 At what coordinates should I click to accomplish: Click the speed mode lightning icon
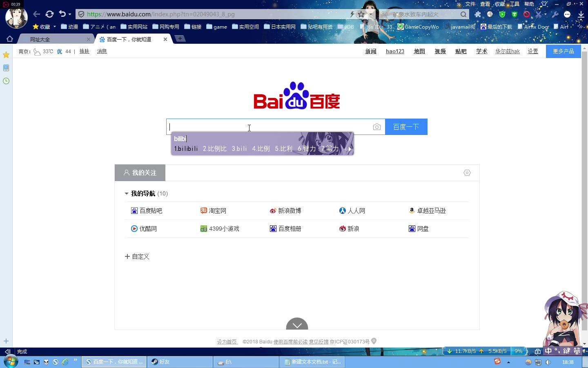tap(352, 14)
